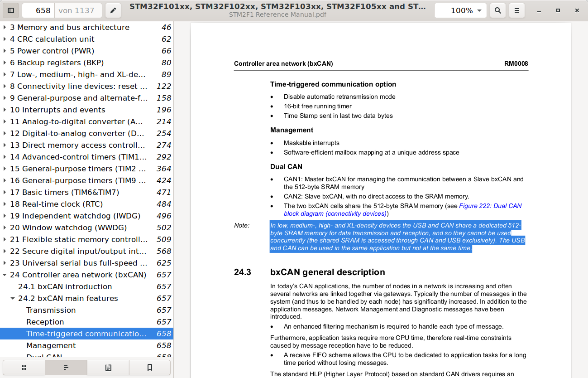Go to 19 Independent watchdog (IWDG)
588x378 pixels.
click(86, 216)
